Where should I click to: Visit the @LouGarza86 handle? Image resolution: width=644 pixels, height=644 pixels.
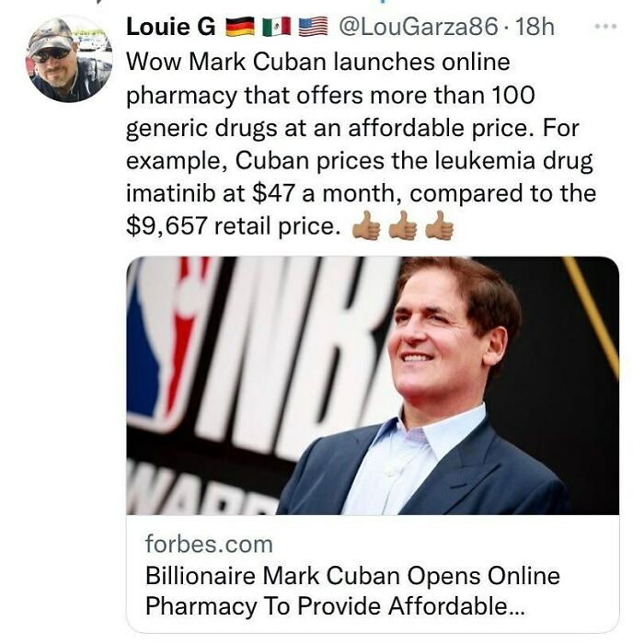pos(418,27)
